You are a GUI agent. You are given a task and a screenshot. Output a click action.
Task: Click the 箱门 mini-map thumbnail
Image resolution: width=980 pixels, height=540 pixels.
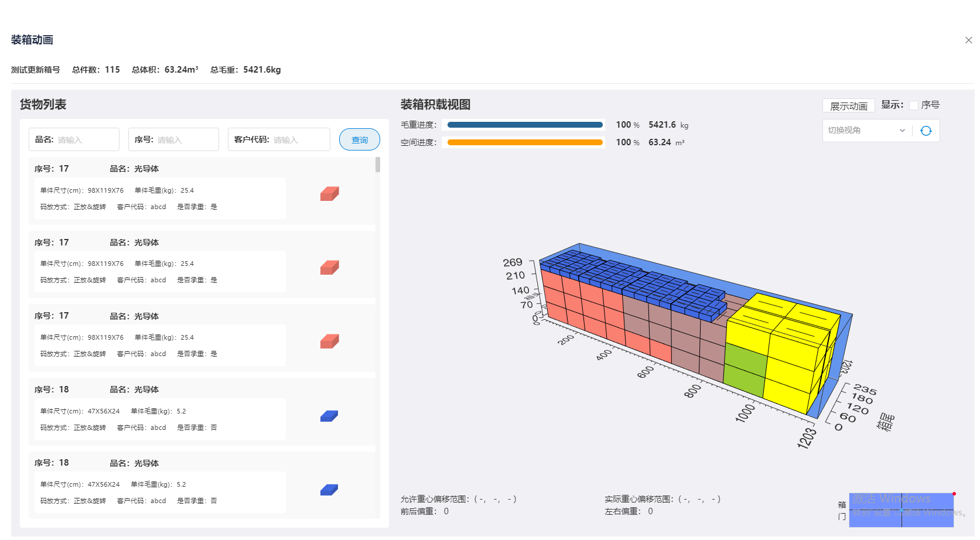(901, 510)
